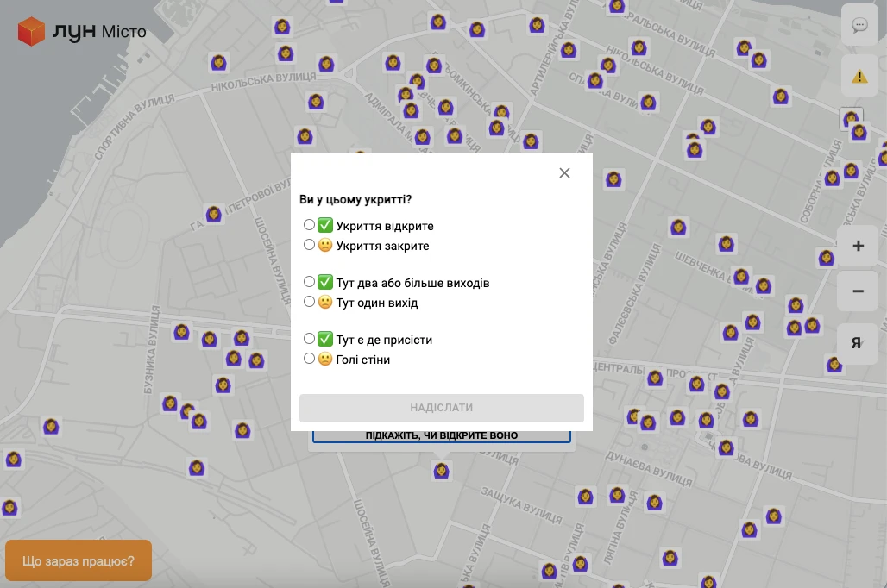This screenshot has width=887, height=588.
Task: Select 'Укриття відкрите' radio option
Action: tap(309, 225)
